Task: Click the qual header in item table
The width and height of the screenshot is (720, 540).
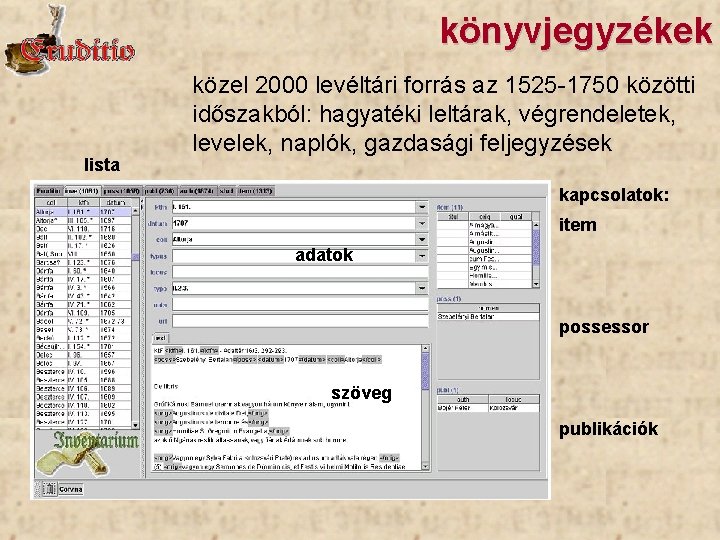Action: [516, 216]
